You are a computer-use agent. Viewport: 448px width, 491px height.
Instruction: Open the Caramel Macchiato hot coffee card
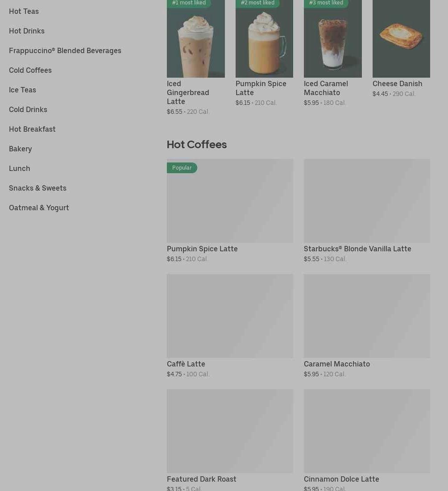(367, 326)
